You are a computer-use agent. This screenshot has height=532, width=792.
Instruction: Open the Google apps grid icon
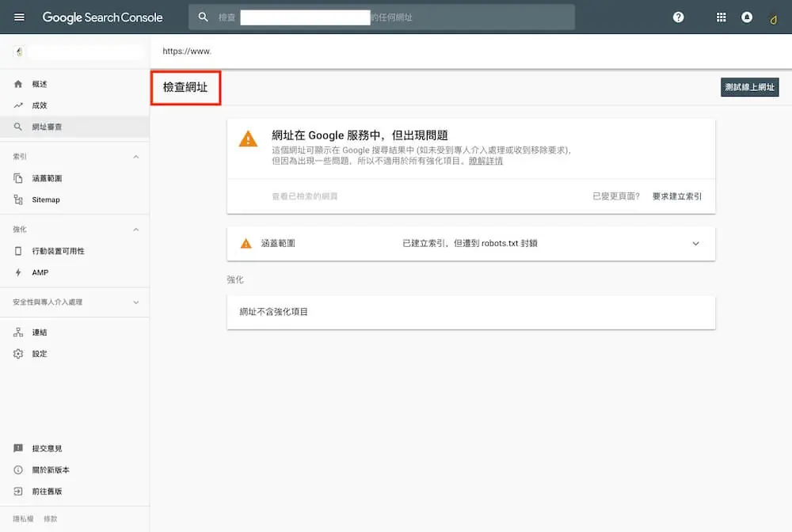722,17
